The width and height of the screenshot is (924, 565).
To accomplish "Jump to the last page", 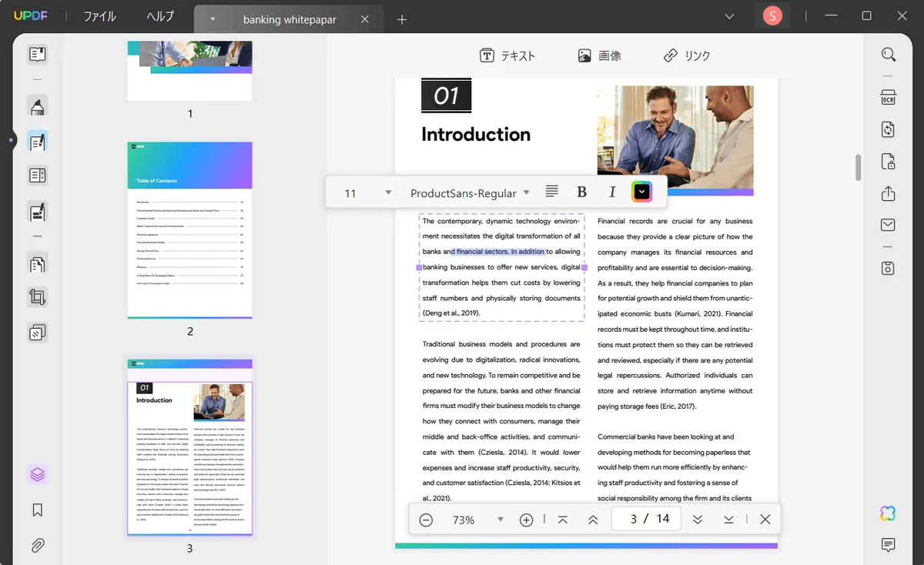I will click(x=728, y=520).
